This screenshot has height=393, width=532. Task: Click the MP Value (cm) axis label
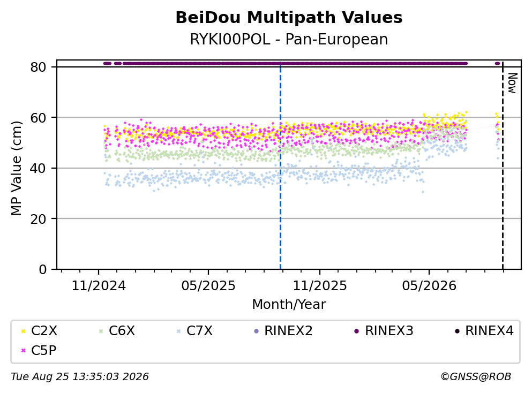click(16, 168)
